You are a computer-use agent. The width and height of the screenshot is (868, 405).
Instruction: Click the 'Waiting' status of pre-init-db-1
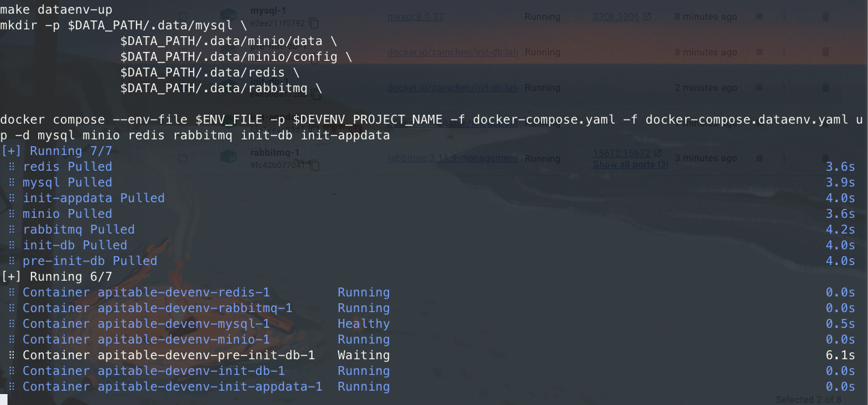pyautogui.click(x=364, y=355)
